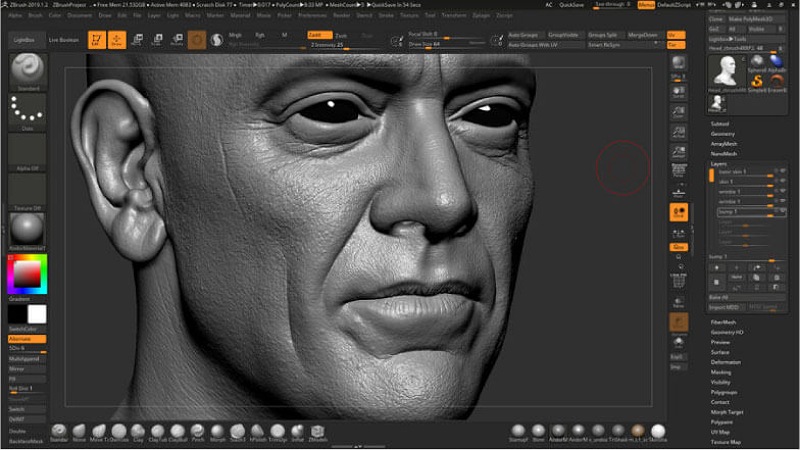Select the hPolish brush in bottom shelf
This screenshot has width=800, height=450.
click(x=258, y=431)
